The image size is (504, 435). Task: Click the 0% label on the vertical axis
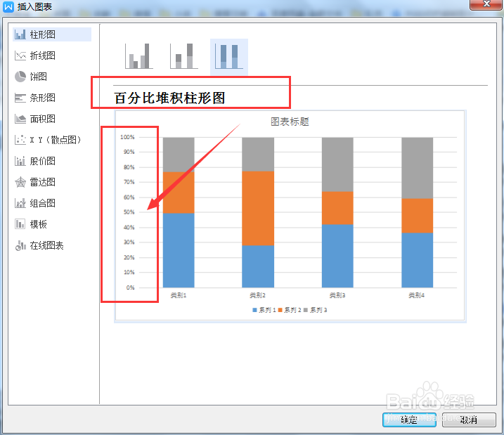coord(130,287)
